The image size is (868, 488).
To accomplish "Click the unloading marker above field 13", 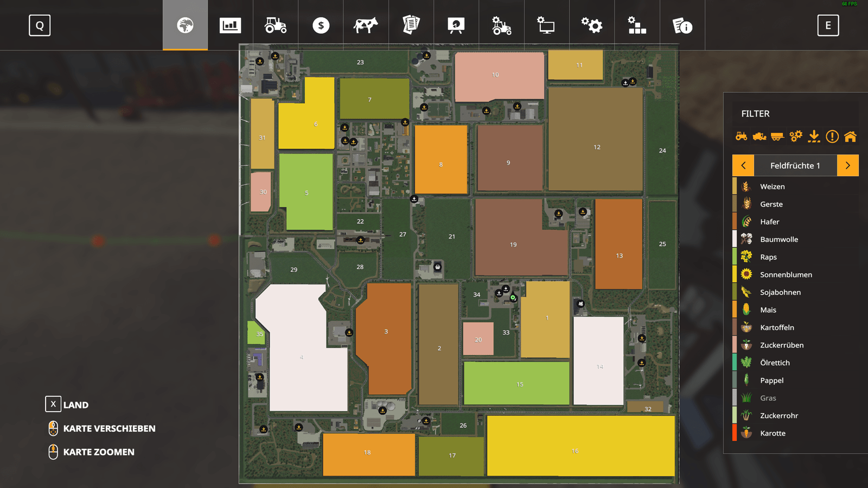I will coord(583,212).
